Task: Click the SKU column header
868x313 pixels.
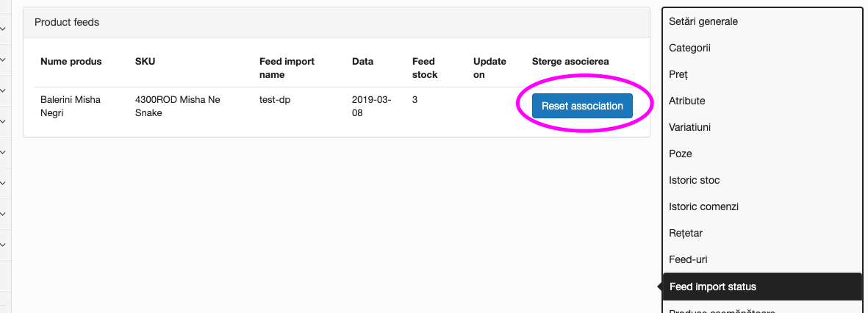Action: 145,62
